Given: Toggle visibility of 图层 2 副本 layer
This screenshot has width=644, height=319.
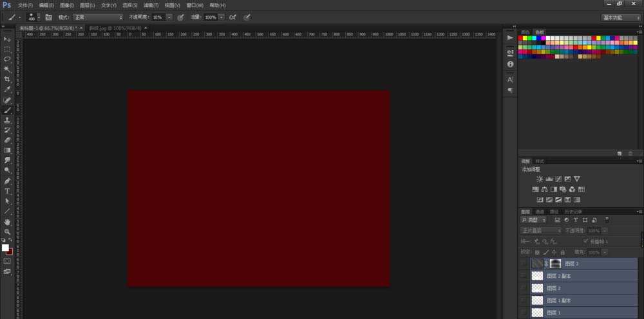Looking at the screenshot, I should coord(524,276).
